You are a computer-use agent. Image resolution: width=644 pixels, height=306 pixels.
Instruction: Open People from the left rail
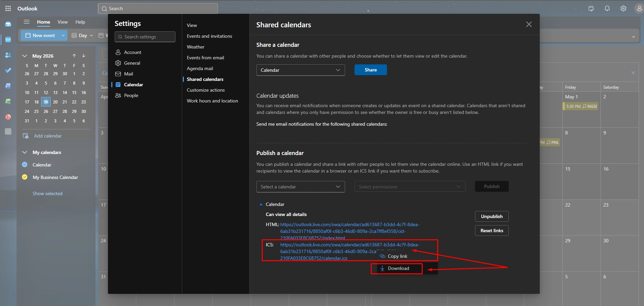point(8,55)
